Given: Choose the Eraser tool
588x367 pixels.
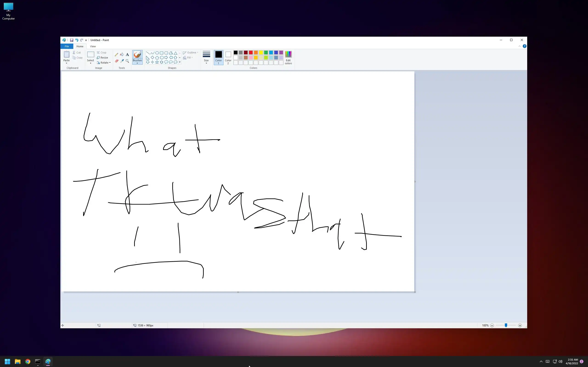Looking at the screenshot, I should (116, 61).
